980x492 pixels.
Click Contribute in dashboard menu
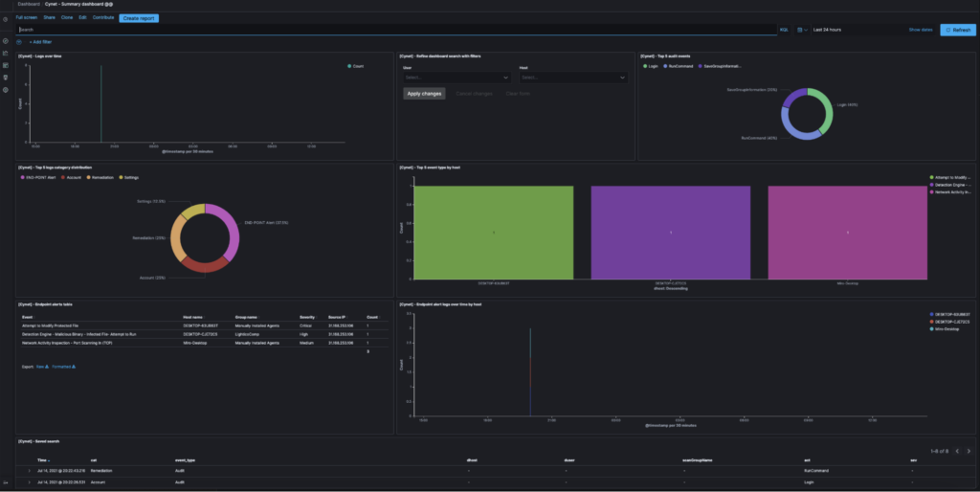tap(103, 17)
